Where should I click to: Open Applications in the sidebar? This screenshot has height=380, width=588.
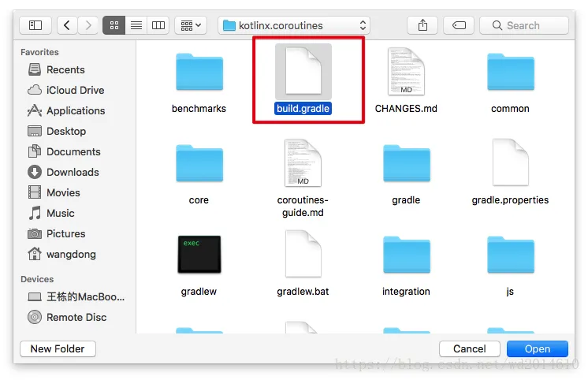66,110
